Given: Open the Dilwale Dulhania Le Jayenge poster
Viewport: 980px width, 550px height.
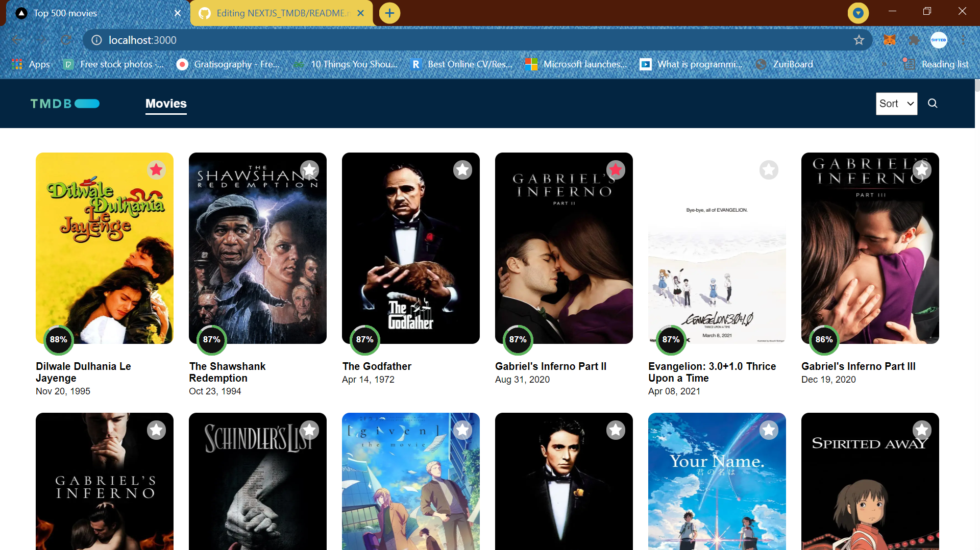Looking at the screenshot, I should (x=105, y=248).
